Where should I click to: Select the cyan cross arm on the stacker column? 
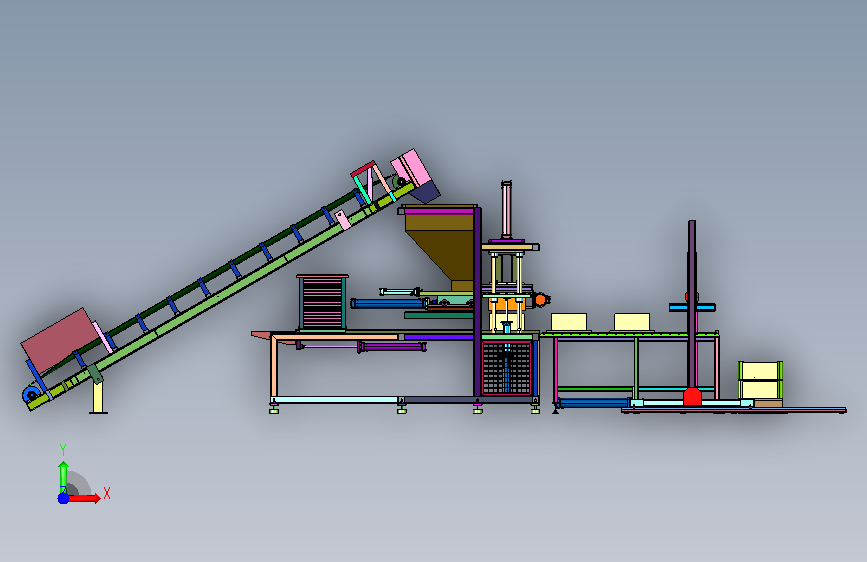(x=692, y=308)
